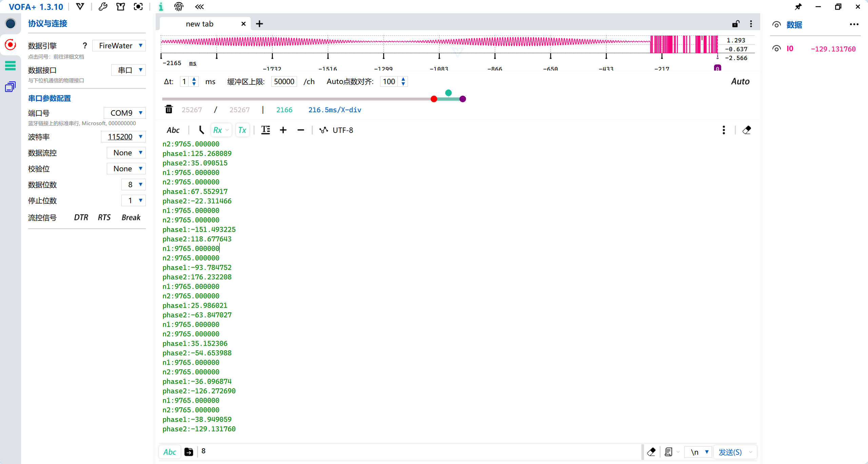This screenshot has width=868, height=464.
Task: Open the COM9 port dropdown
Action: pyautogui.click(x=125, y=113)
